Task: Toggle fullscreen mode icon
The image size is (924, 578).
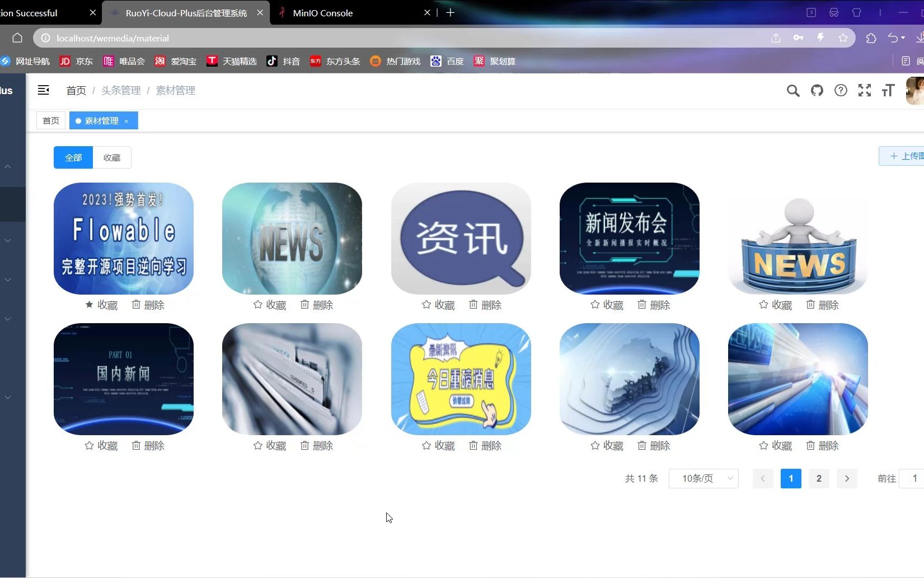Action: pos(864,90)
